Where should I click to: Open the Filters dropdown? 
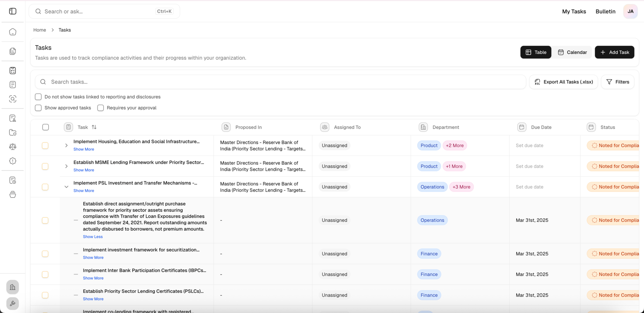(x=618, y=82)
